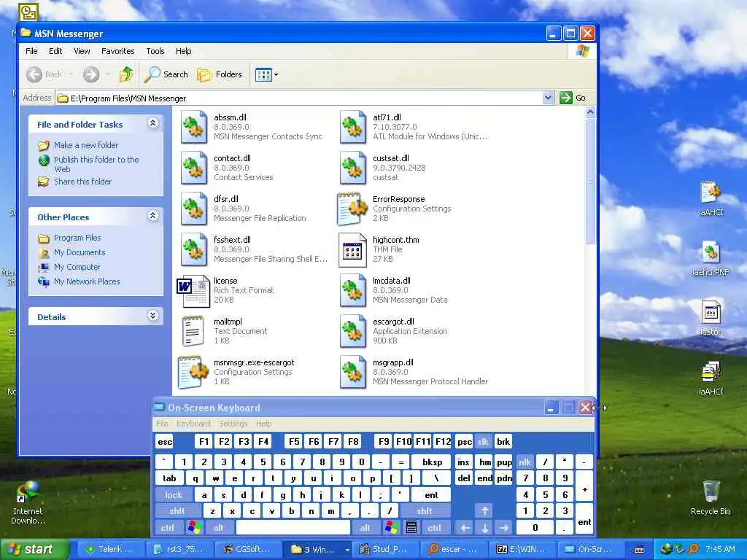Click the forward navigation arrow icon
This screenshot has width=747, height=560.
(91, 74)
